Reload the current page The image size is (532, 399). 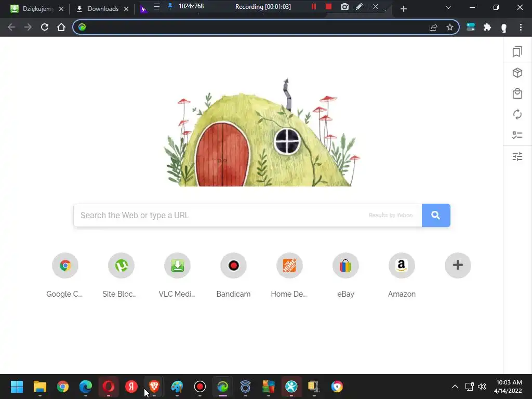point(45,27)
